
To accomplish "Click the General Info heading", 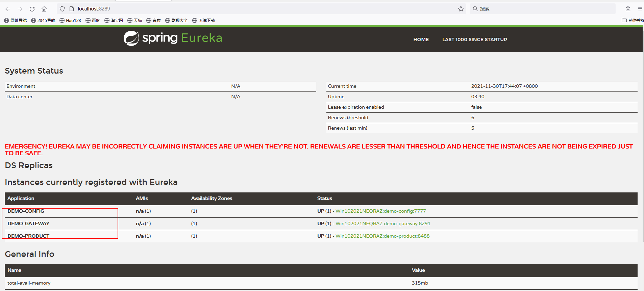I will point(30,254).
